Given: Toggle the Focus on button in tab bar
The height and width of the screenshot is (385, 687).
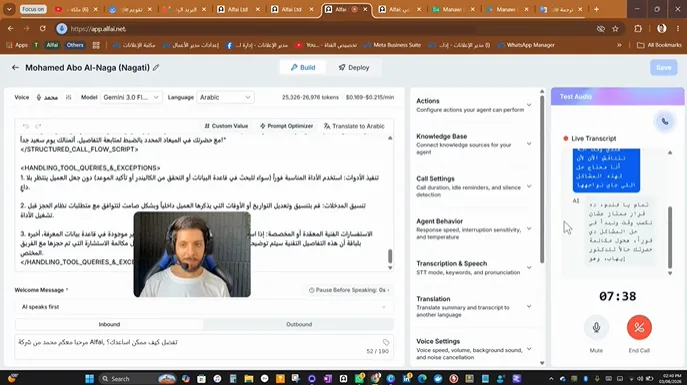Looking at the screenshot, I should click(33, 9).
